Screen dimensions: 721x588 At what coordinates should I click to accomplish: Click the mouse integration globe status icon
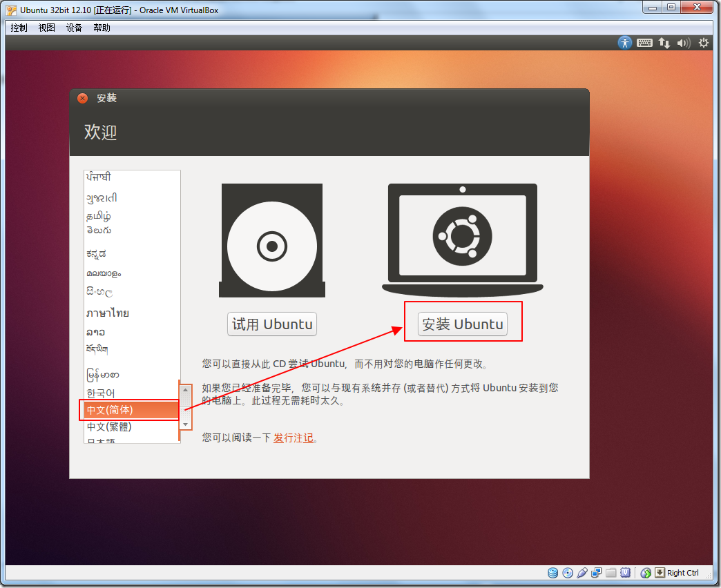tap(646, 572)
